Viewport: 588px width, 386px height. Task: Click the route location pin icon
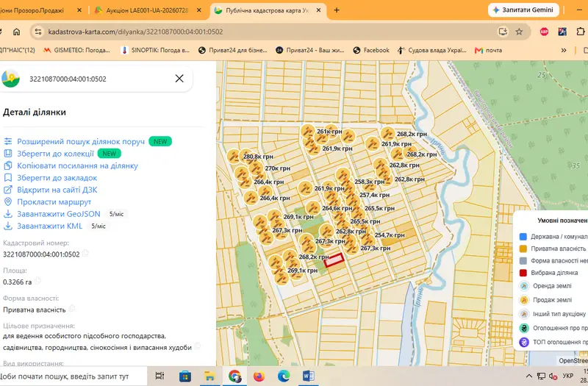pyautogui.click(x=8, y=201)
